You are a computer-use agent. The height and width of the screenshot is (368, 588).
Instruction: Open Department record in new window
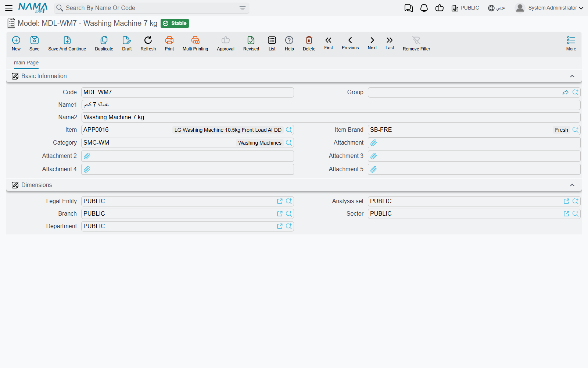pyautogui.click(x=280, y=226)
